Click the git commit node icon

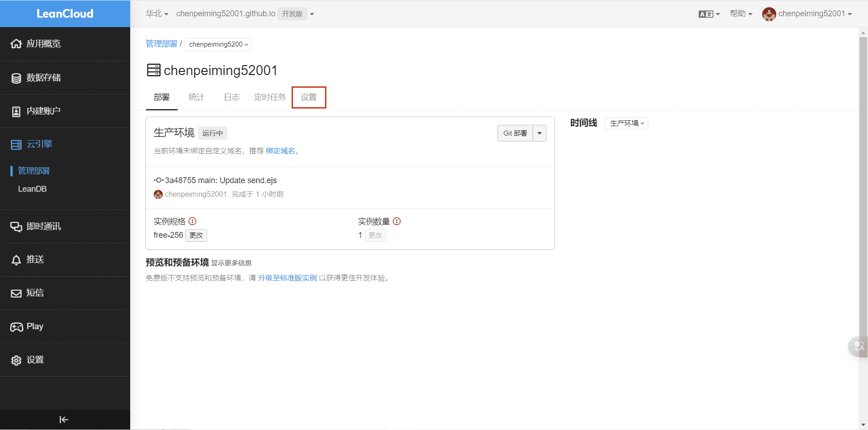click(159, 180)
